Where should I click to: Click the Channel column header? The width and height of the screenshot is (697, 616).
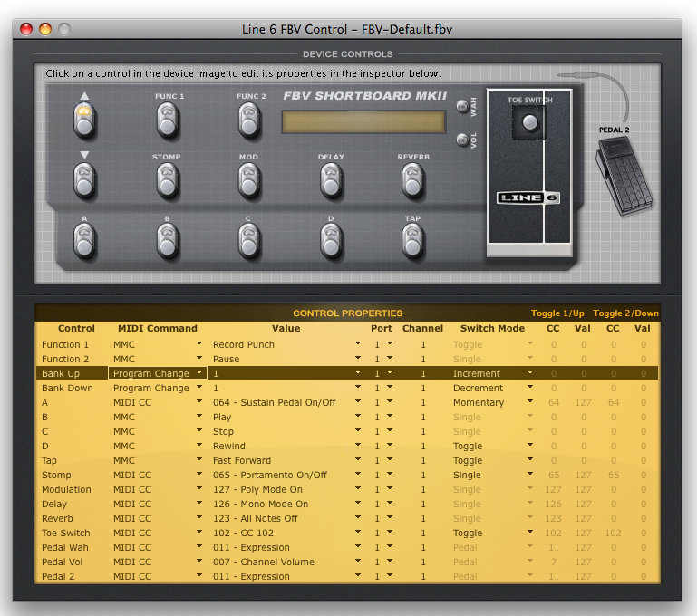(422, 328)
